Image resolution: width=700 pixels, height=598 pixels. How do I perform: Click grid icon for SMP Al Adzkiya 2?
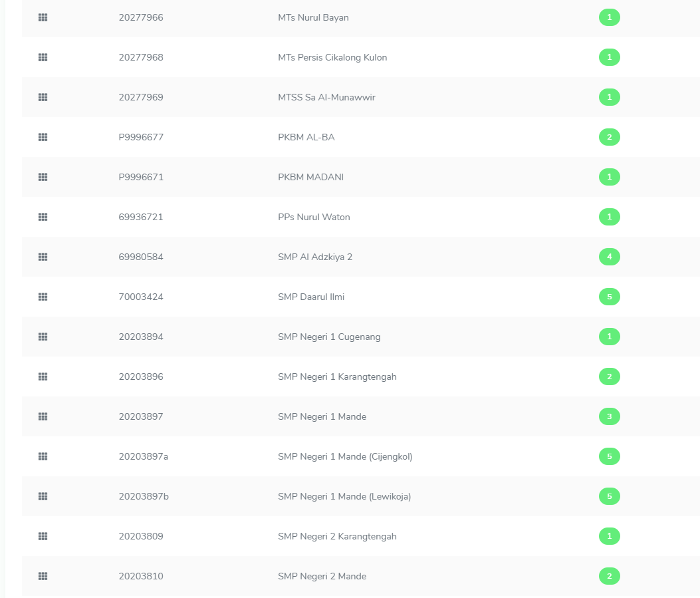tap(43, 257)
